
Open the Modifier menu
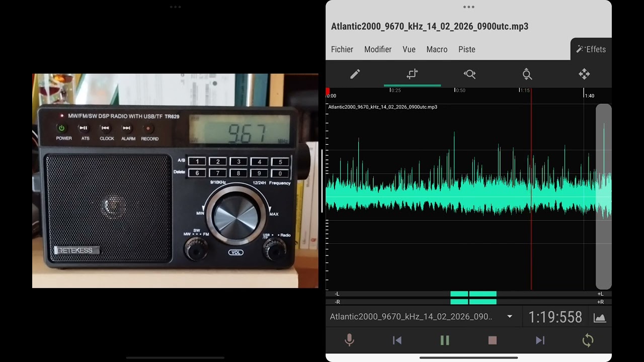[x=378, y=49]
